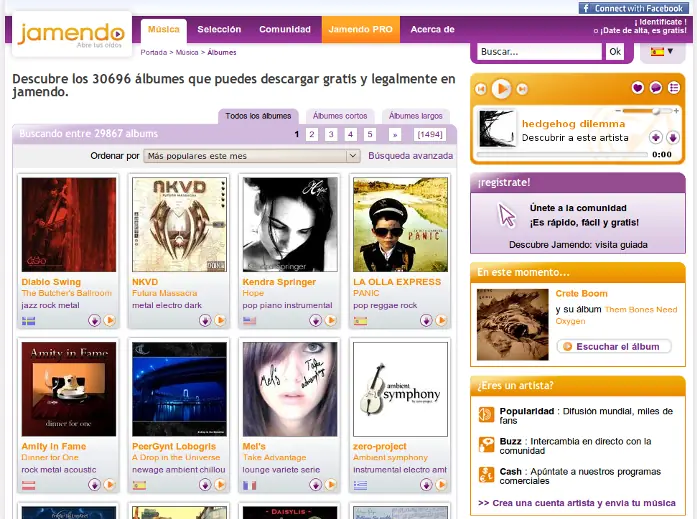Open the Diablo Swing album cover
This screenshot has height=519, width=697.
(69, 225)
